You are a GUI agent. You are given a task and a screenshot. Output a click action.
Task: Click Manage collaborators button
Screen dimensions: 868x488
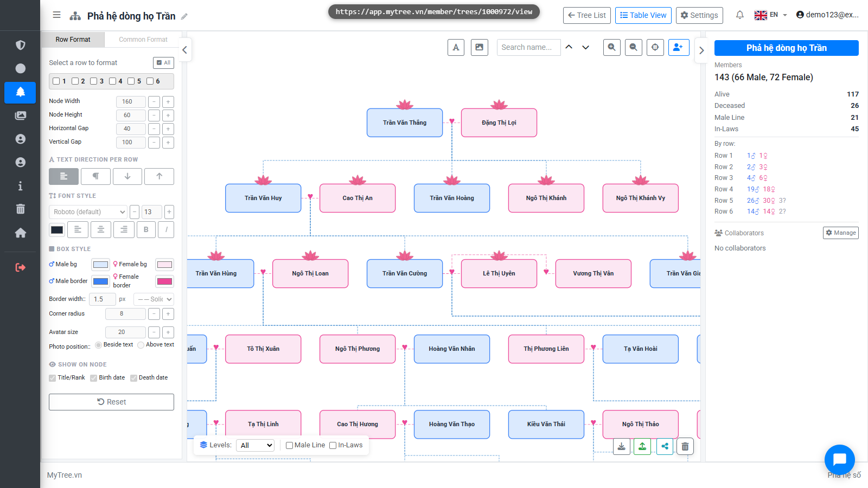coord(841,233)
